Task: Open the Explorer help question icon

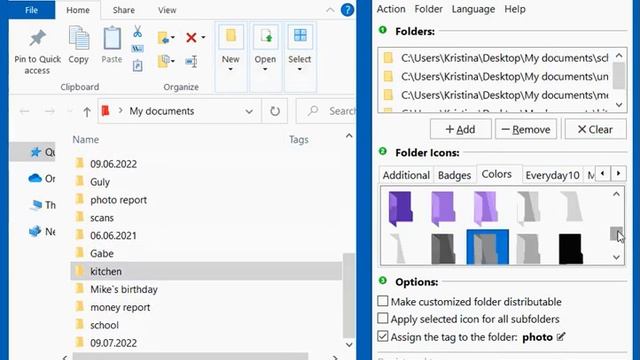Action: tap(347, 10)
